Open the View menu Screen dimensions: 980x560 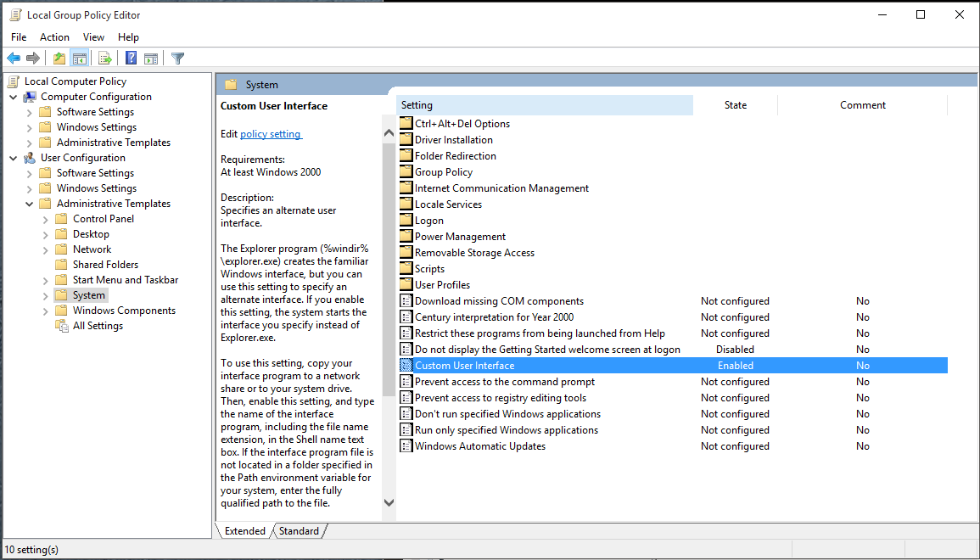coord(93,37)
